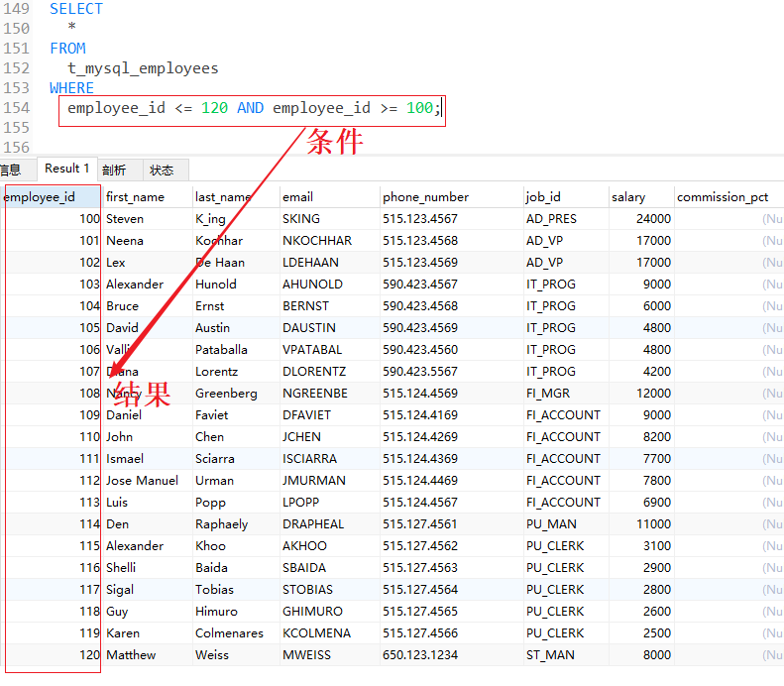Select the last name cell Himuro
This screenshot has width=784, height=686.
(236, 612)
